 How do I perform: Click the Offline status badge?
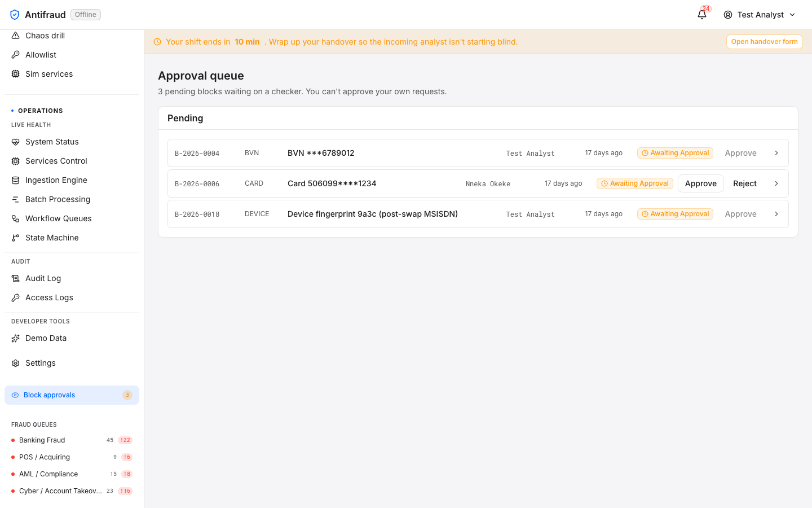86,15
